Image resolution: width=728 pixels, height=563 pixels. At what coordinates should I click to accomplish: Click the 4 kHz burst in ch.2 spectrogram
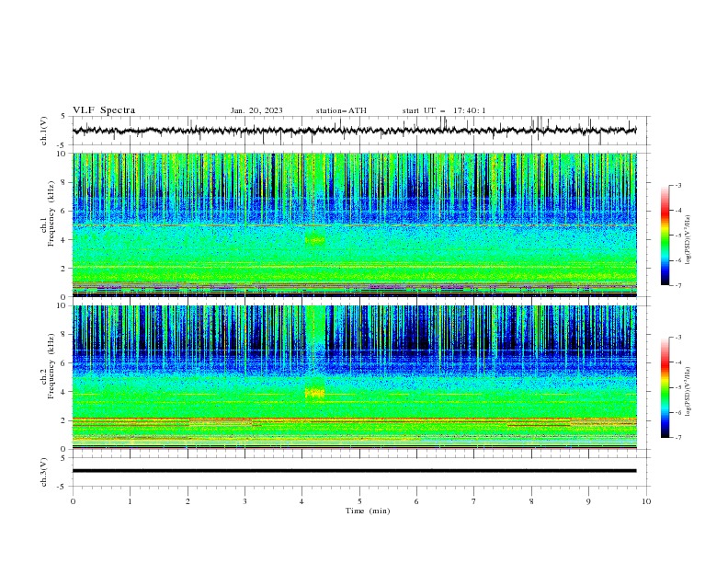click(x=314, y=393)
